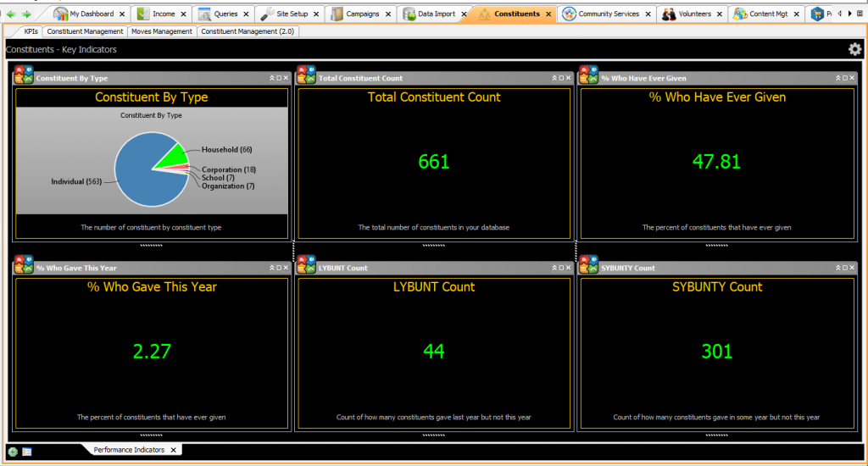The height and width of the screenshot is (466, 868).
Task: Open the tab list button at far right
Action: coord(860,14)
